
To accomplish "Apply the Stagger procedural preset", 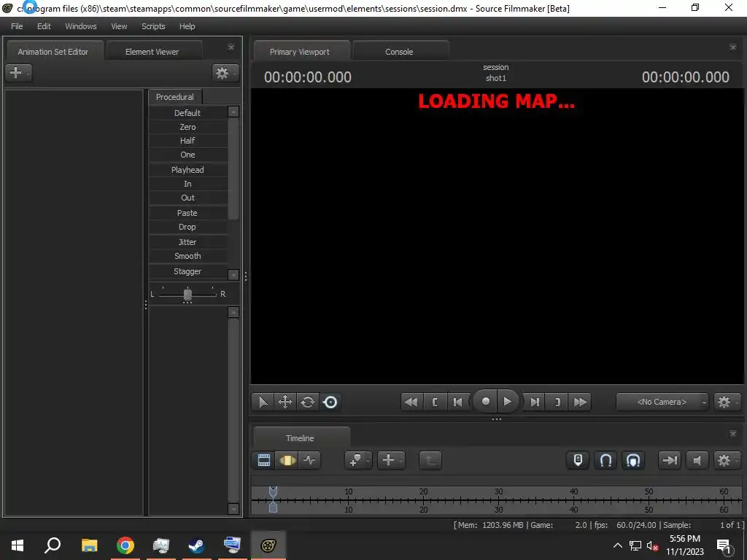I will tap(187, 271).
